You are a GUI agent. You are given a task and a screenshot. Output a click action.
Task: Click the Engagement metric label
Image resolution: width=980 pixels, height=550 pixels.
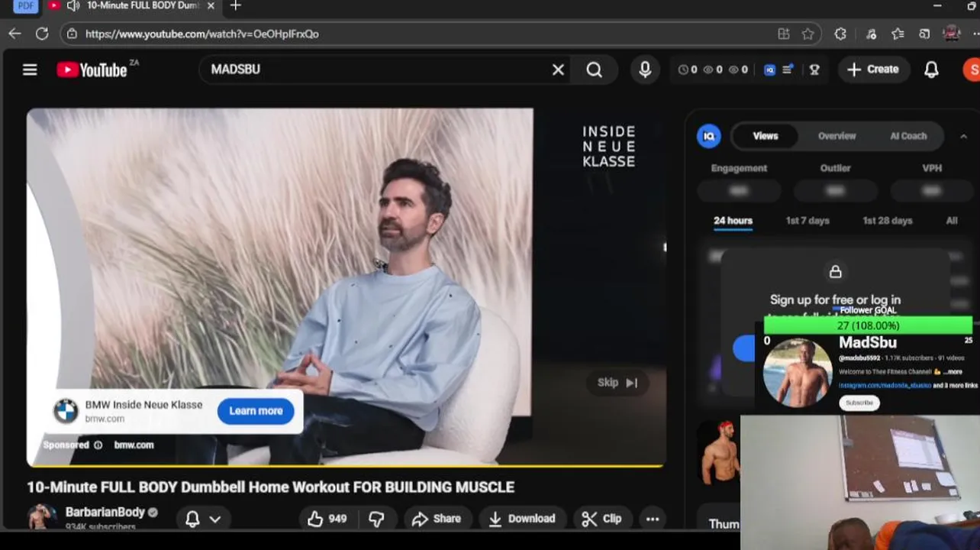[x=739, y=168]
